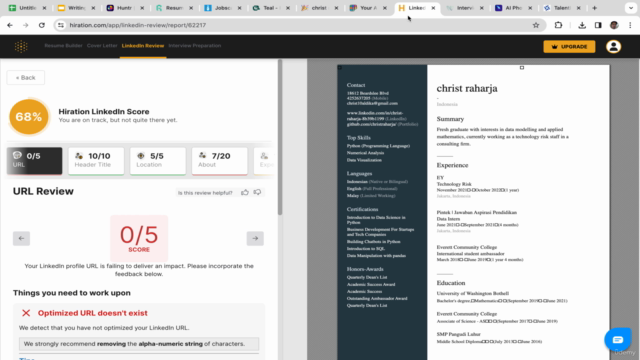Click the Hiration logo icon
The height and width of the screenshot is (360, 640).
pos(21,47)
